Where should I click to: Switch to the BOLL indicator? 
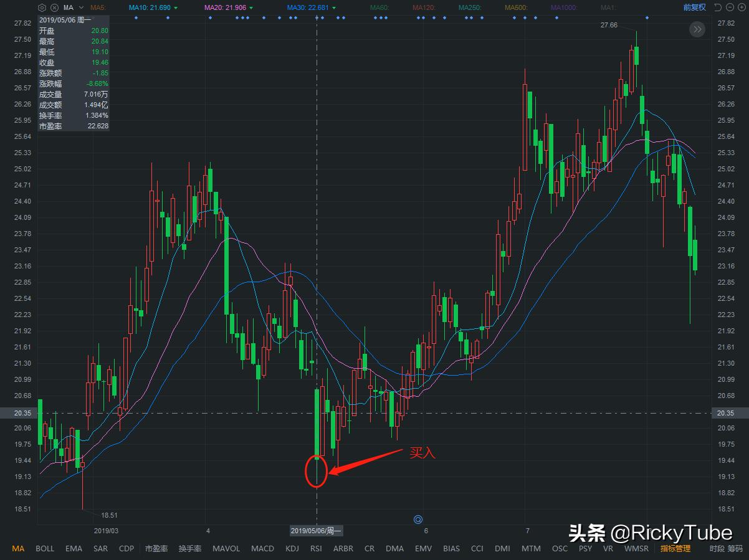45,549
